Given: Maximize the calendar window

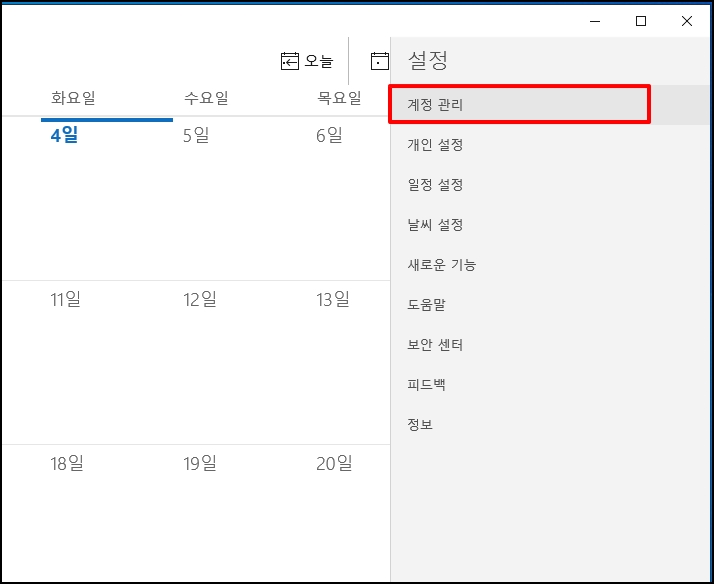Looking at the screenshot, I should [x=641, y=21].
